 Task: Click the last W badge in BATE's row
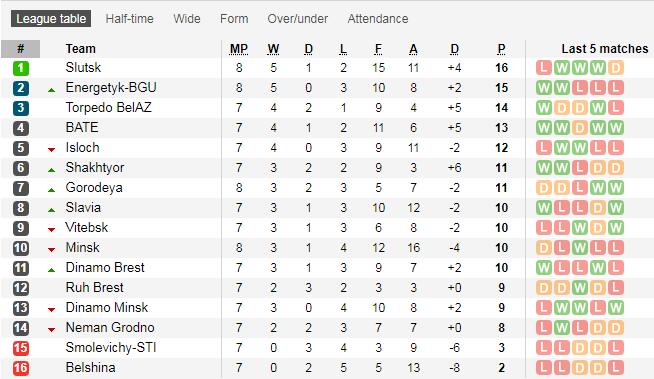click(x=616, y=128)
